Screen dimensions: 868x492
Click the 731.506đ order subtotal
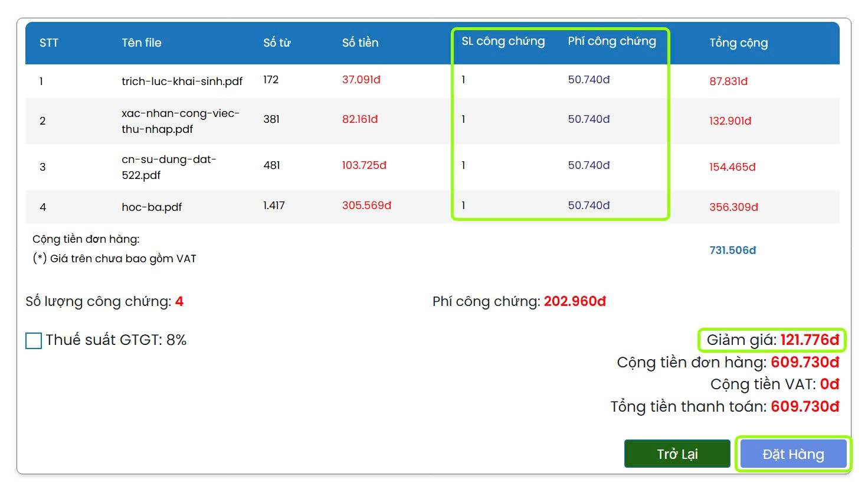[732, 250]
